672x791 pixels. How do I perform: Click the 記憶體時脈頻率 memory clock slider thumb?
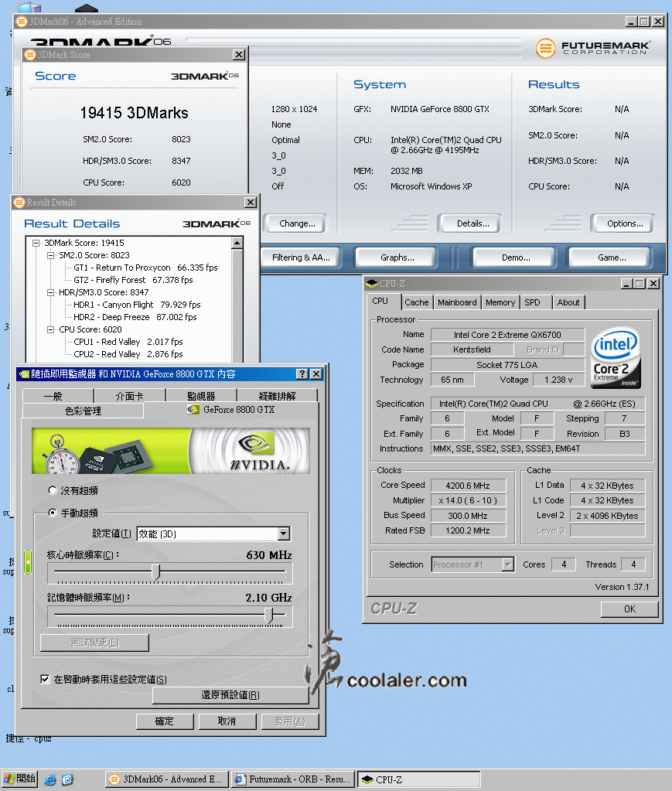[x=269, y=615]
